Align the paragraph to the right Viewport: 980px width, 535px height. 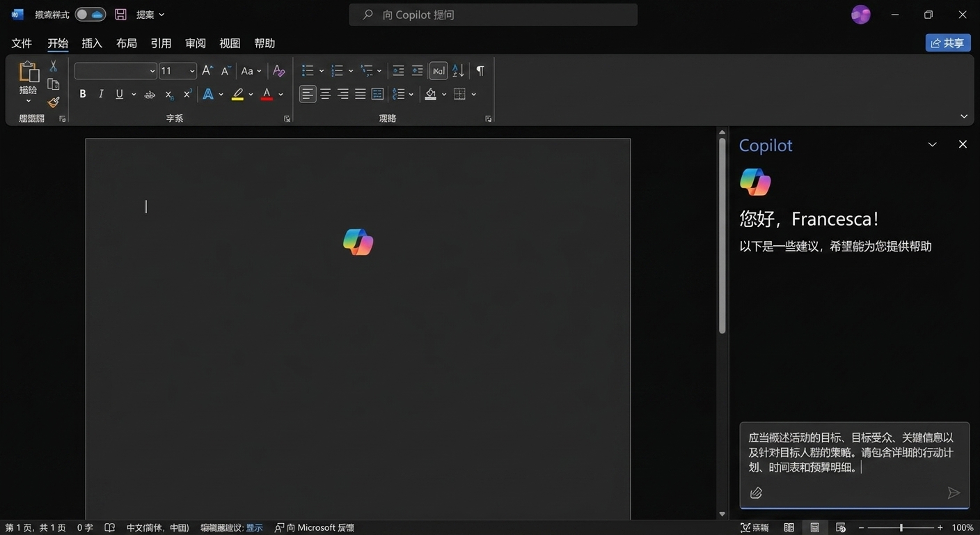(x=342, y=94)
